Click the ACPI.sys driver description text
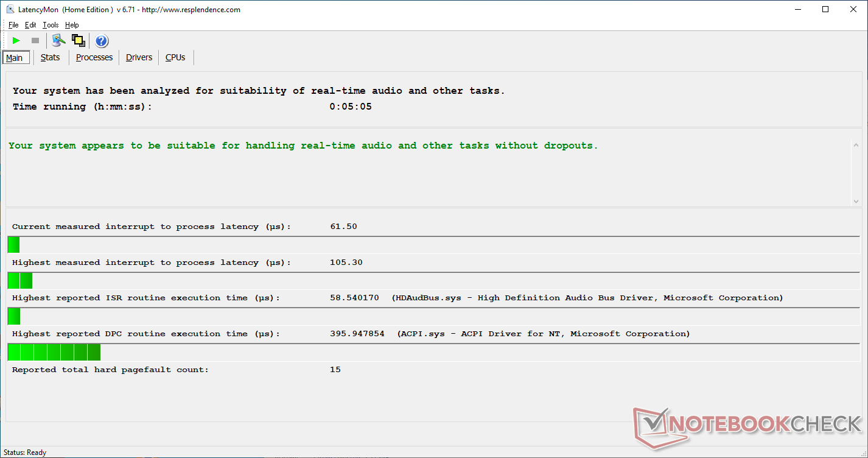The width and height of the screenshot is (868, 458). click(544, 334)
